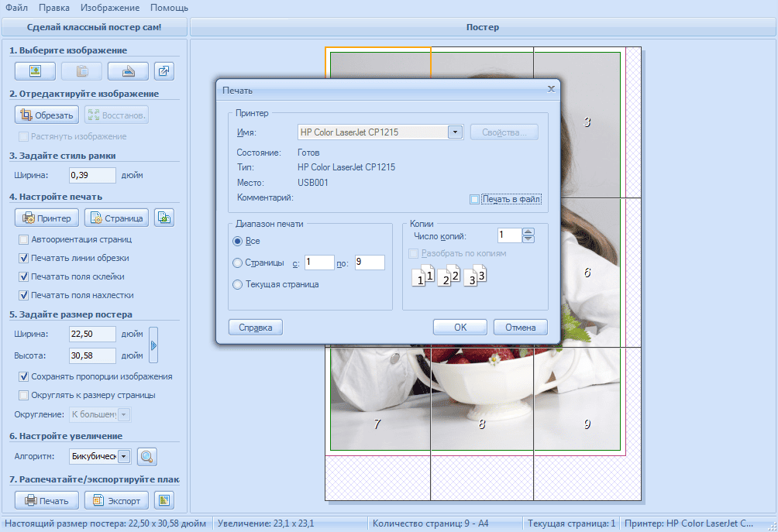Click status text Увеличение: 23,1 x 23,1
The height and width of the screenshot is (532, 778).
[266, 523]
